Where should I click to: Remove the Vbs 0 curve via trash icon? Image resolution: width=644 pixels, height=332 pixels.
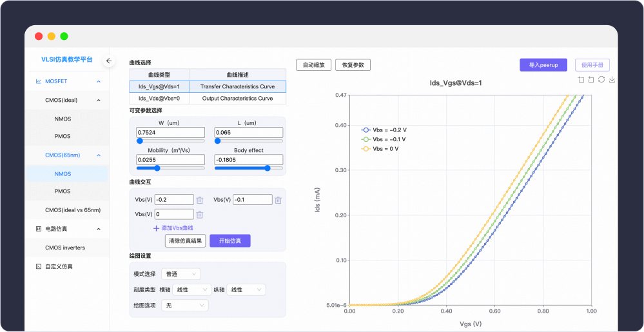coord(200,215)
